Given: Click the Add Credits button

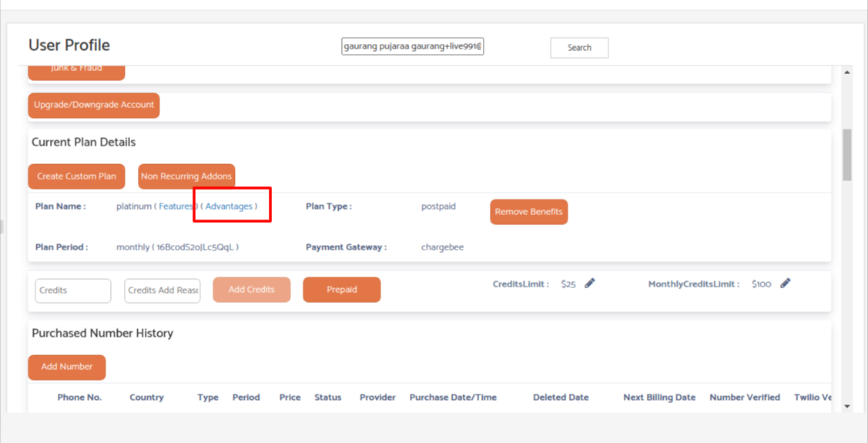Looking at the screenshot, I should point(251,290).
